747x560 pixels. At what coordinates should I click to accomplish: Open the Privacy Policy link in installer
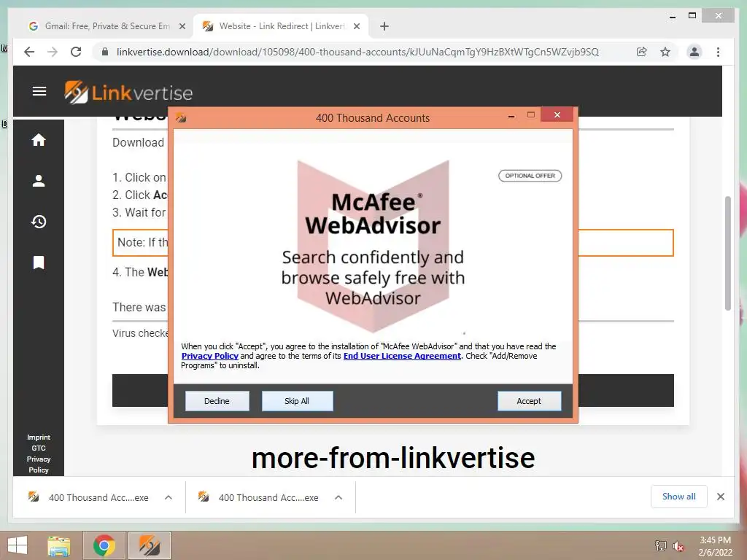click(x=209, y=356)
